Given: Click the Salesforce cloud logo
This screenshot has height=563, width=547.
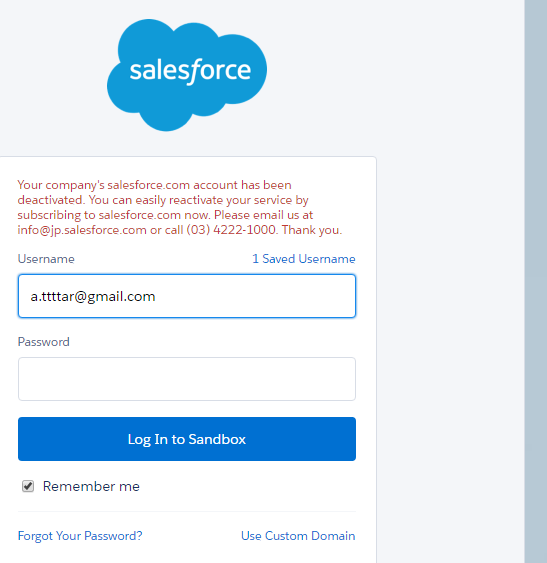Looking at the screenshot, I should [187, 75].
